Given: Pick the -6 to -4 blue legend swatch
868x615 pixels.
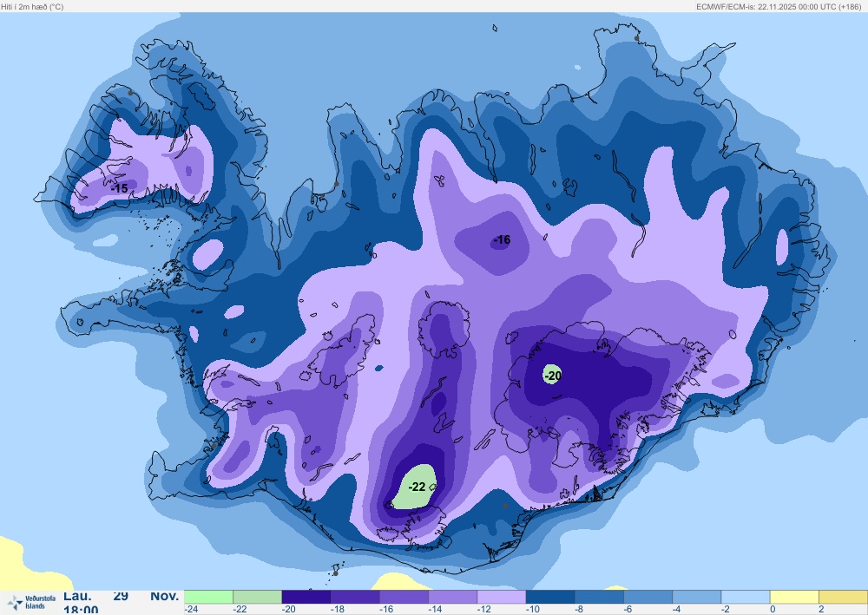Looking at the screenshot, I should coord(648,597).
